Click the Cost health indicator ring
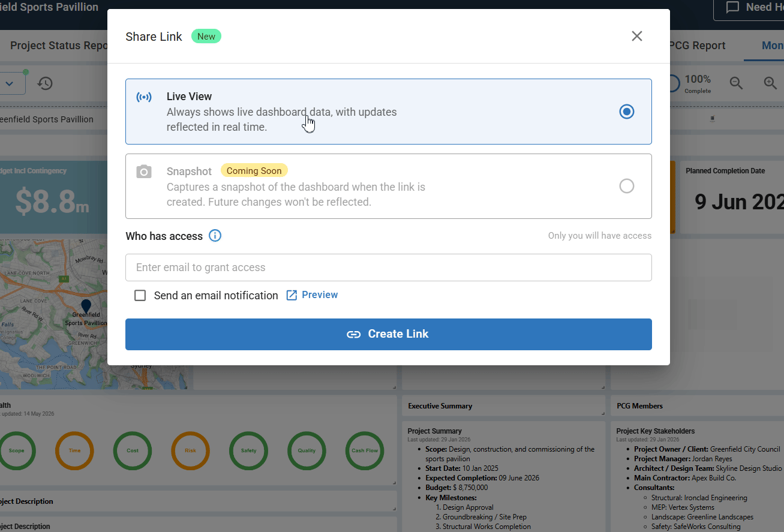This screenshot has height=532, width=784. tap(133, 450)
